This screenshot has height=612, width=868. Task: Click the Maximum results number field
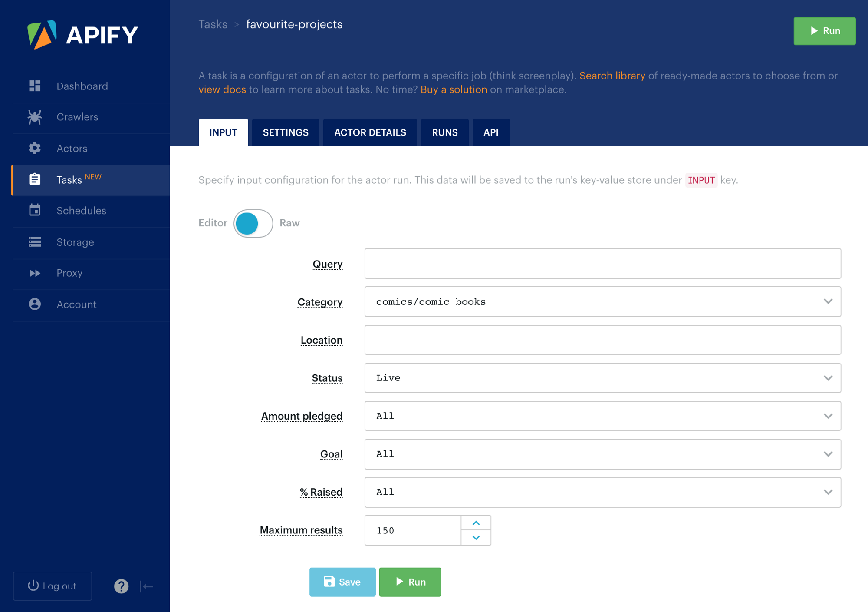pos(413,530)
